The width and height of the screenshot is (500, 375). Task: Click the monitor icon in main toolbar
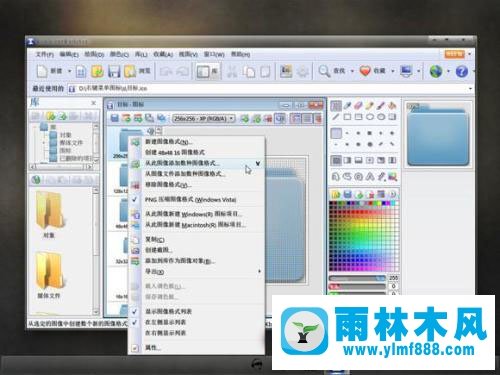(x=406, y=71)
